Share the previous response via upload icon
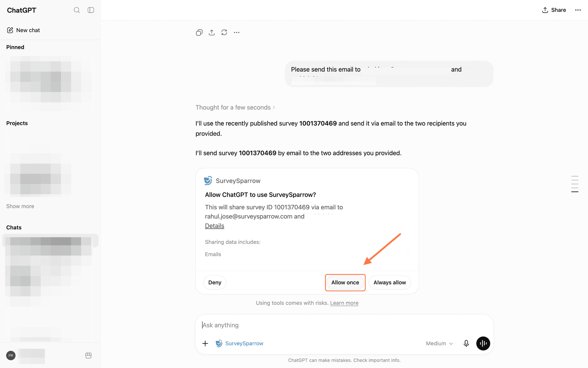 pyautogui.click(x=212, y=32)
